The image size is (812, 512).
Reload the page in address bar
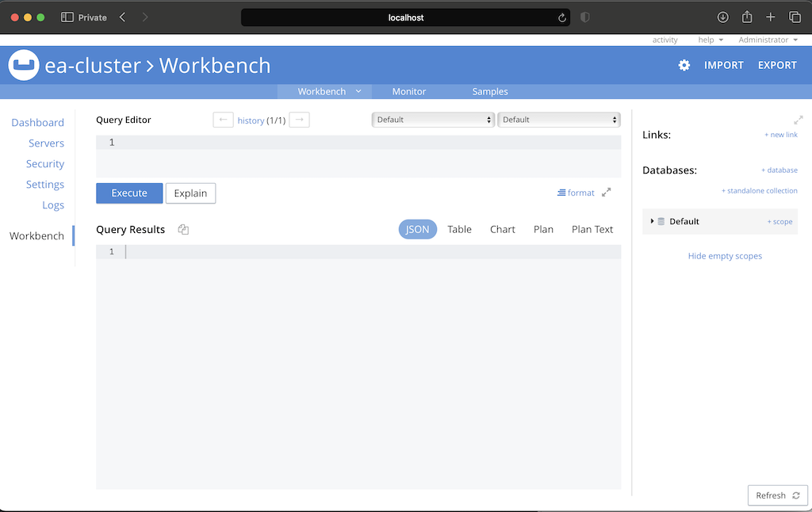[562, 17]
